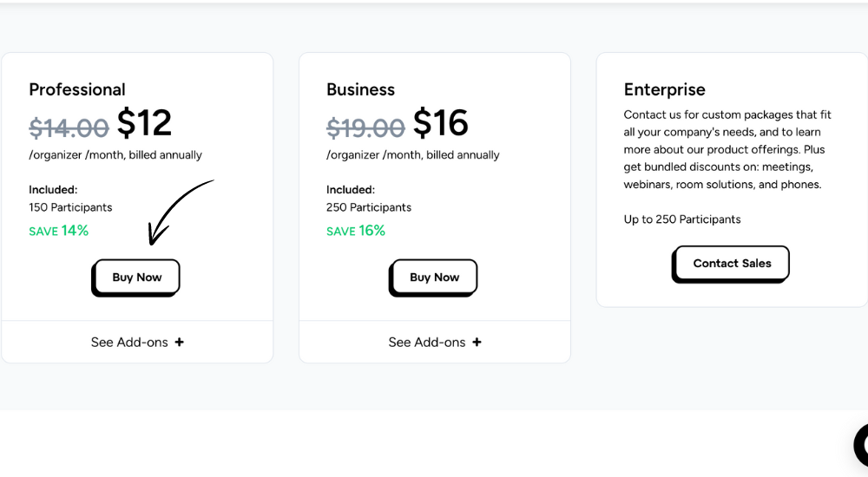Viewport: 868px width, 477px height.
Task: Click the crossed-out $19.00 price
Action: [365, 127]
